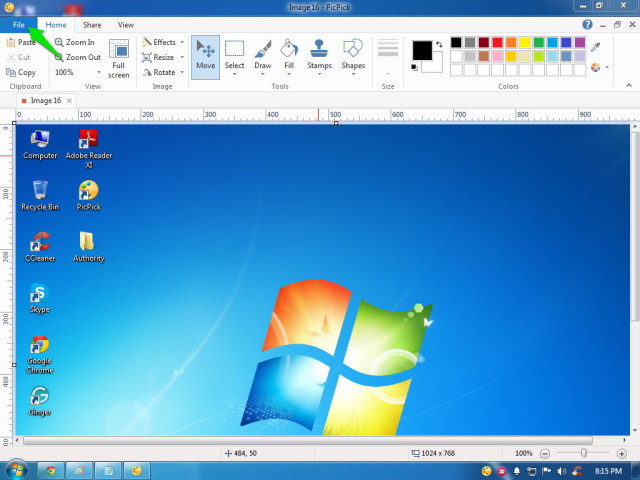Switch to the View ribbon tab
The width and height of the screenshot is (640, 480).
point(126,25)
